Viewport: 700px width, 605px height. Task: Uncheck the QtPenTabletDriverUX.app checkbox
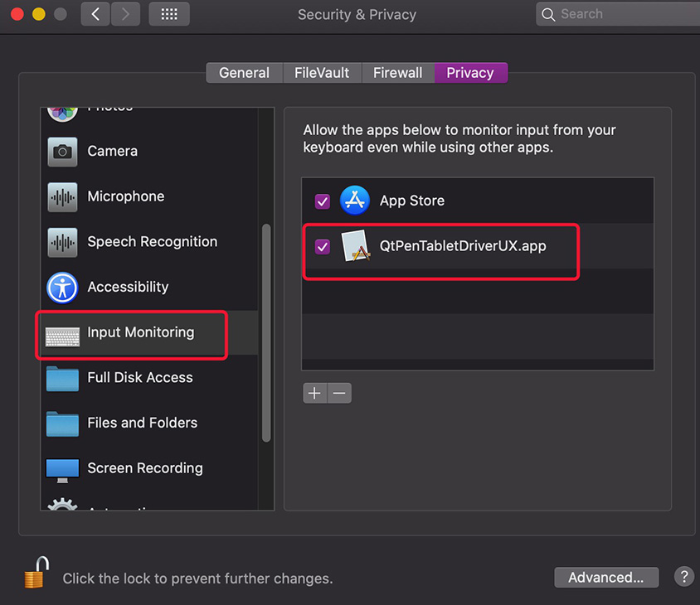point(323,246)
